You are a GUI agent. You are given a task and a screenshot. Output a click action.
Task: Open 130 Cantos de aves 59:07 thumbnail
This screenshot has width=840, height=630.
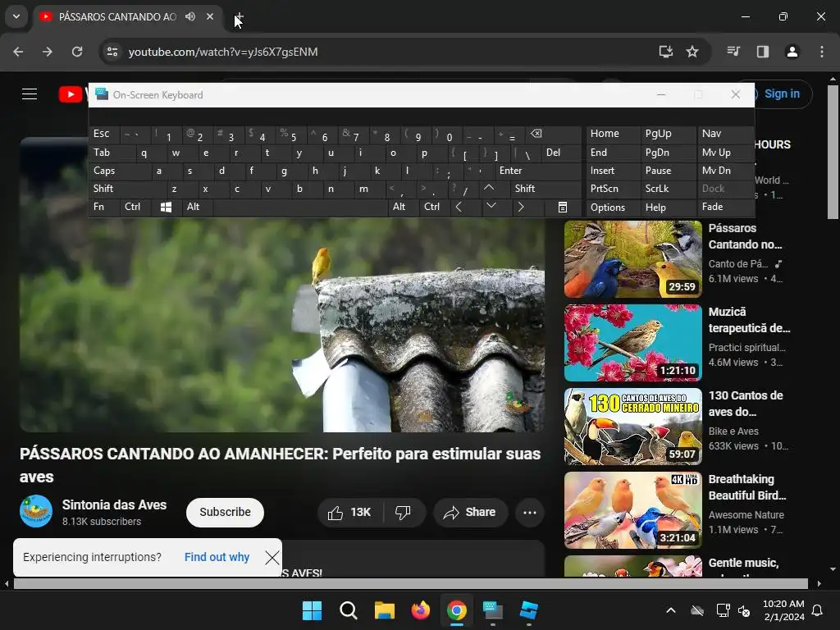pos(633,427)
